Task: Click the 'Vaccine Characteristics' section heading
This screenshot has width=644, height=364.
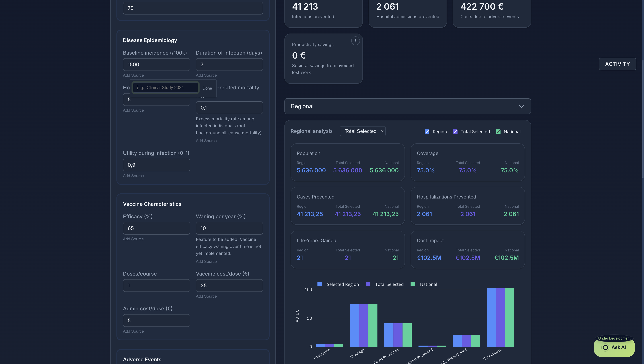Action: point(152,204)
